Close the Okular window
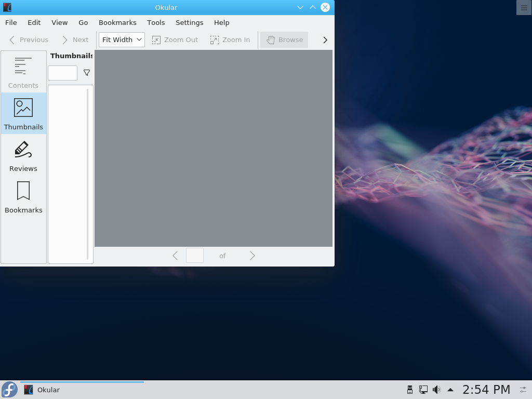Screen dimensions: 532x399 pyautogui.click(x=325, y=7)
